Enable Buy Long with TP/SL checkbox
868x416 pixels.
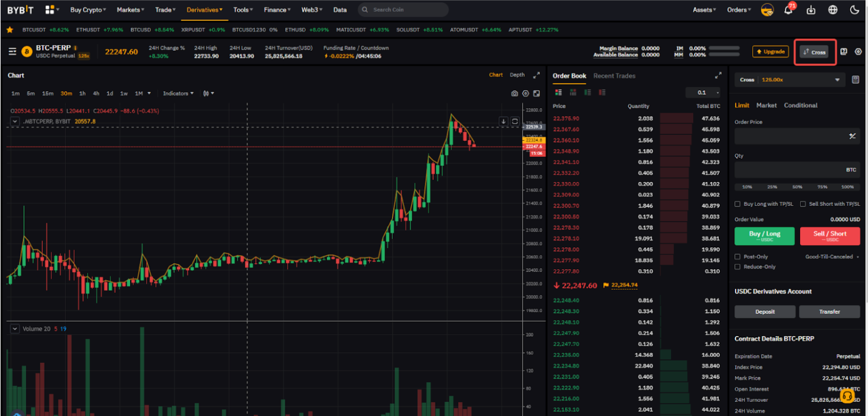tap(737, 204)
